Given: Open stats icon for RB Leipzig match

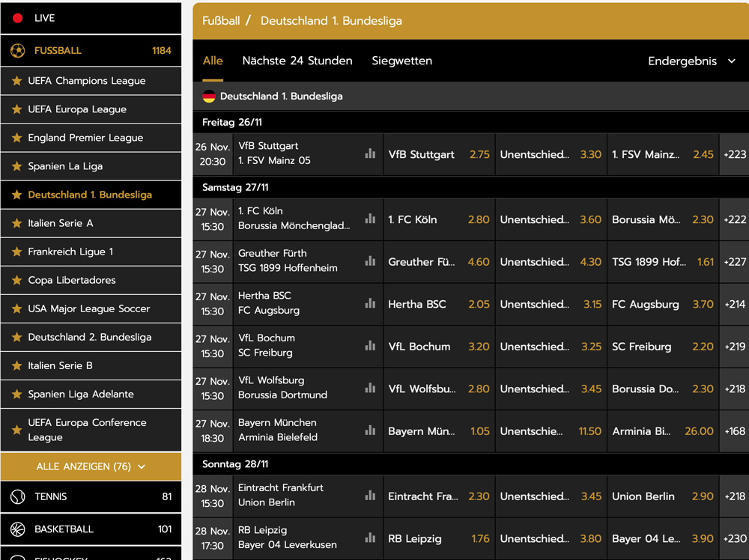Looking at the screenshot, I should (x=370, y=538).
